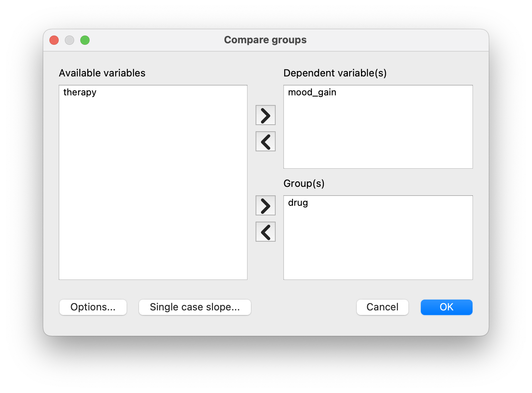The height and width of the screenshot is (393, 532).
Task: Click the right arrow beside Group(s)
Action: click(x=265, y=205)
